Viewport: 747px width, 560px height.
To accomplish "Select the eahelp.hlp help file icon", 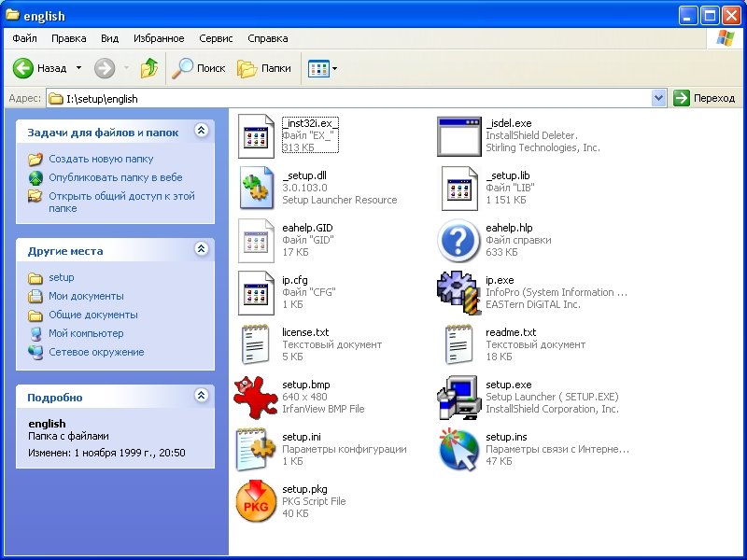I will pos(458,241).
